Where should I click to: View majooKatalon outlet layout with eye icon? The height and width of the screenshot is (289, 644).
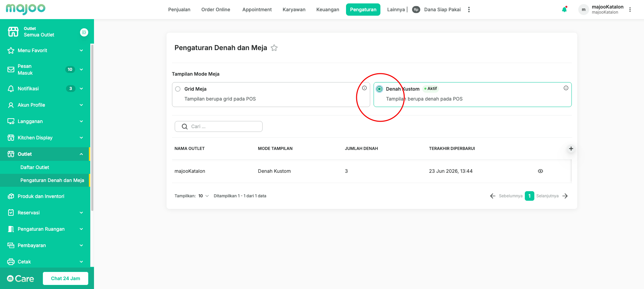[540, 171]
